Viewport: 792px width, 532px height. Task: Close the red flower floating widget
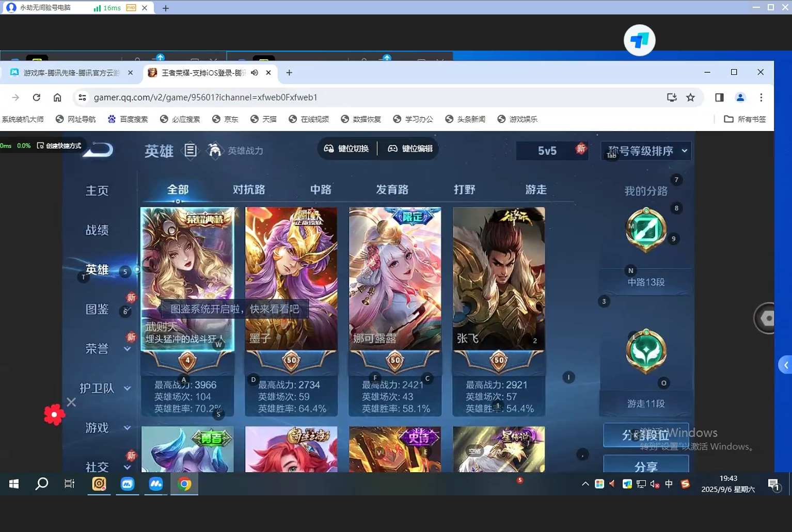(71, 402)
